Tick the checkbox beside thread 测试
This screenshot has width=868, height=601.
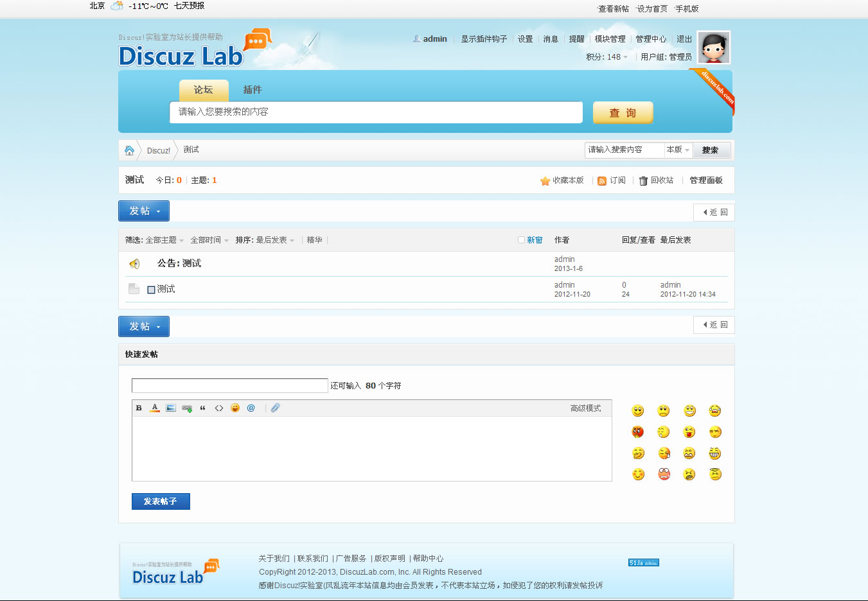[152, 290]
